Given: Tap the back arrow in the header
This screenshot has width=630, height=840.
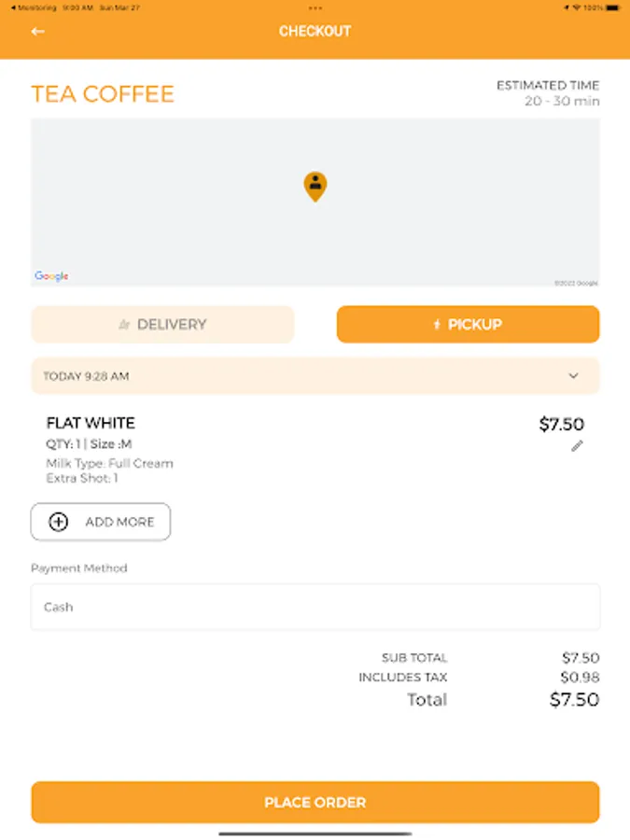Looking at the screenshot, I should point(38,32).
